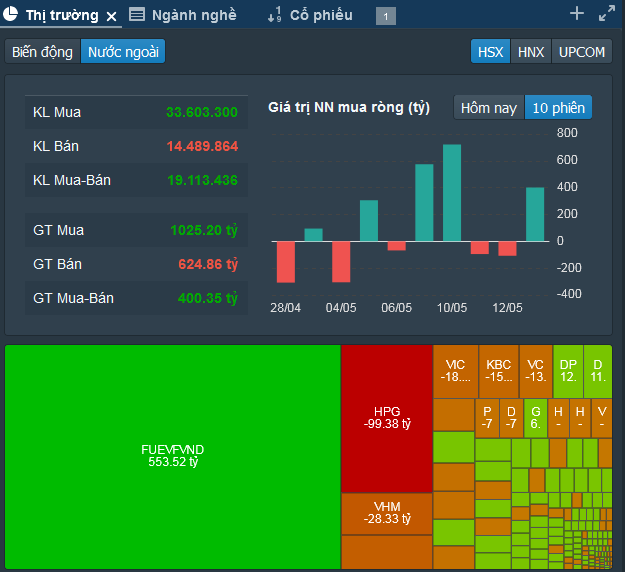Screen dimensions: 625x572
Task: Switch to the Ngành nghề tab
Action: [x=194, y=15]
